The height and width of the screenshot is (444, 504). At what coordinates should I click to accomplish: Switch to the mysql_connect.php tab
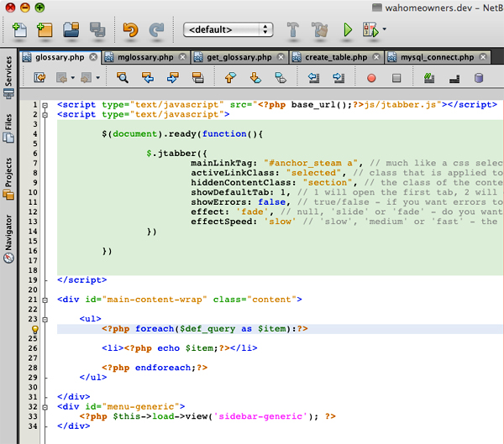click(x=437, y=57)
